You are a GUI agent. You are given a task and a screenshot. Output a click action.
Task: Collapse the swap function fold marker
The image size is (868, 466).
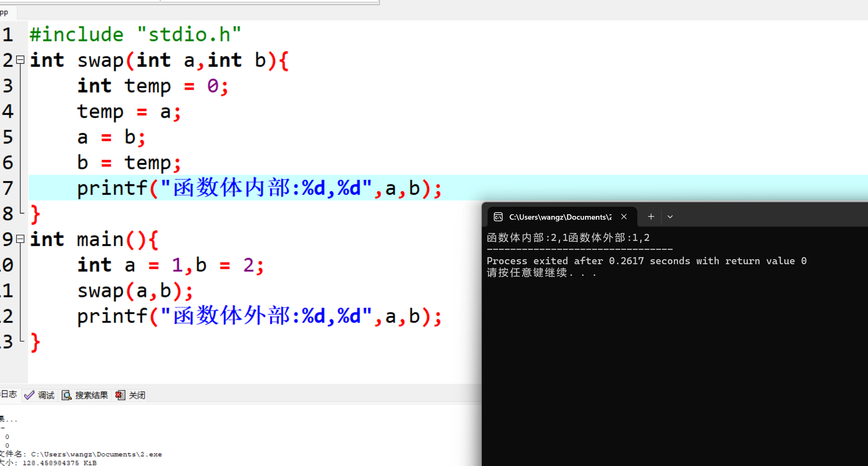pyautogui.click(x=20, y=60)
